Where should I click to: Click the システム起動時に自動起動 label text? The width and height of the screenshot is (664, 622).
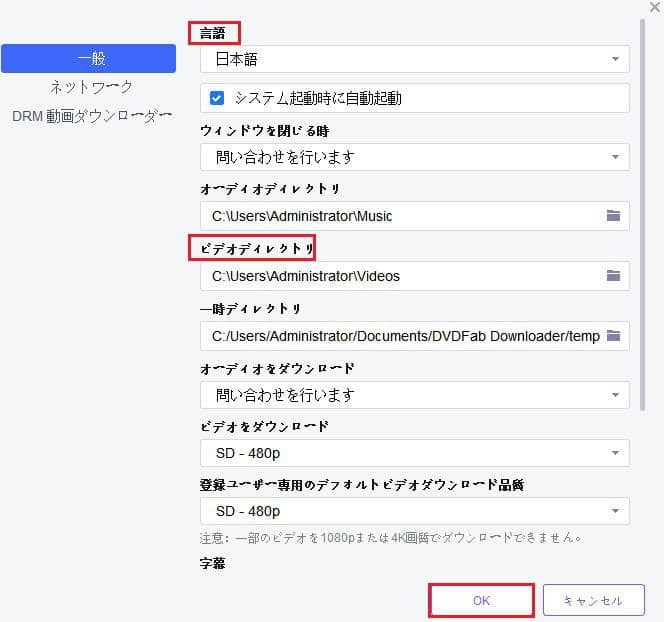[318, 98]
